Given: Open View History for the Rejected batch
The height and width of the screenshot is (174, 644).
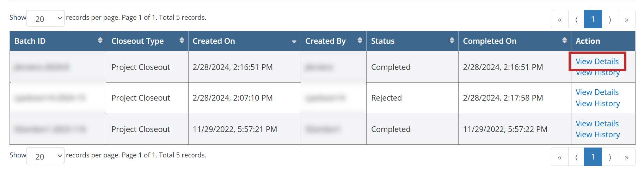Looking at the screenshot, I should pyautogui.click(x=597, y=103).
